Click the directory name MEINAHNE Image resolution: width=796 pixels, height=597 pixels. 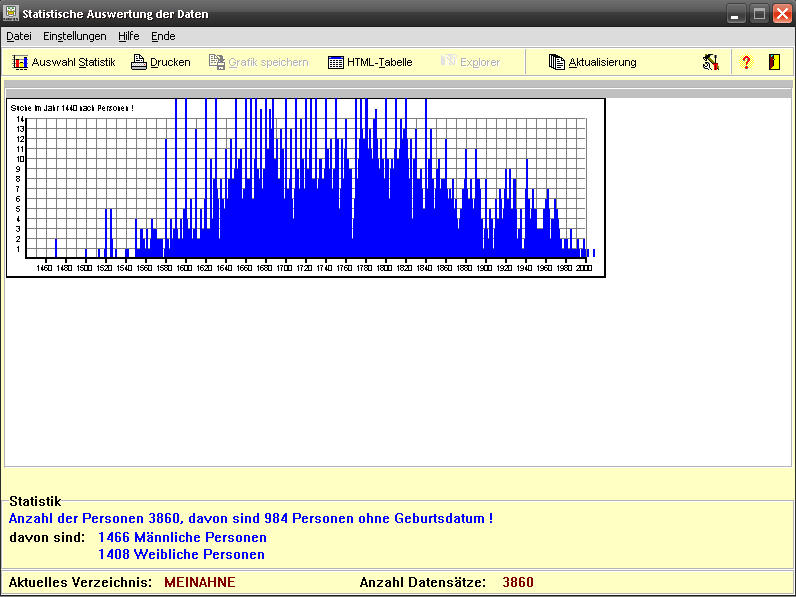coord(200,582)
